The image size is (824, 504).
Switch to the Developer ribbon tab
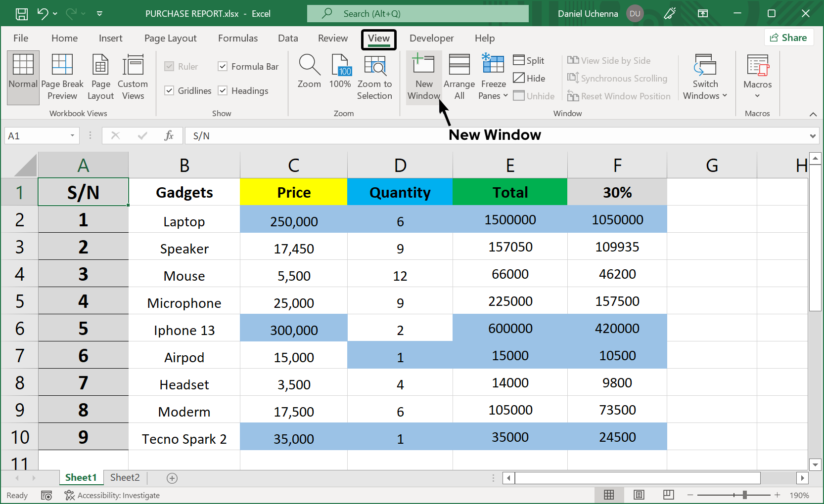pyautogui.click(x=431, y=38)
